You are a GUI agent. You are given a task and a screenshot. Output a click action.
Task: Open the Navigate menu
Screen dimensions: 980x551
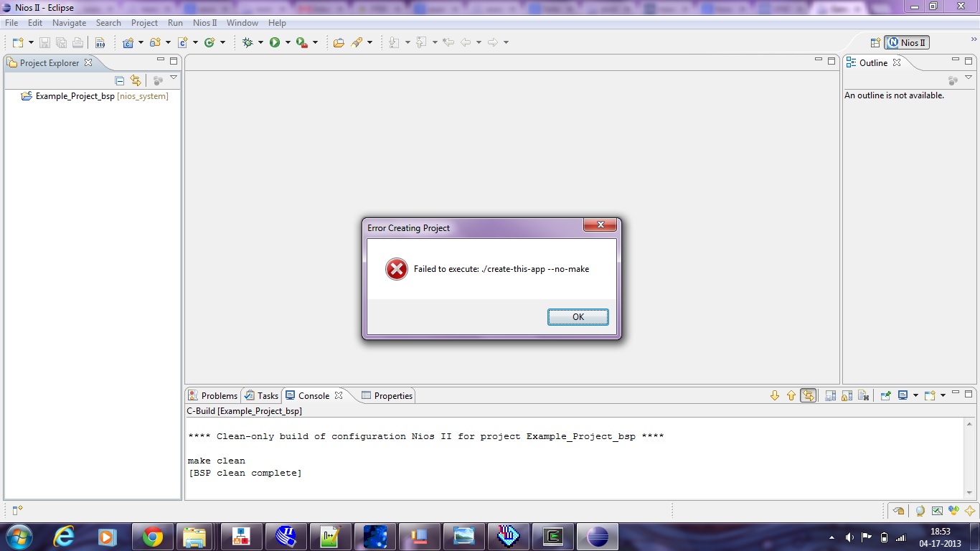pos(69,23)
